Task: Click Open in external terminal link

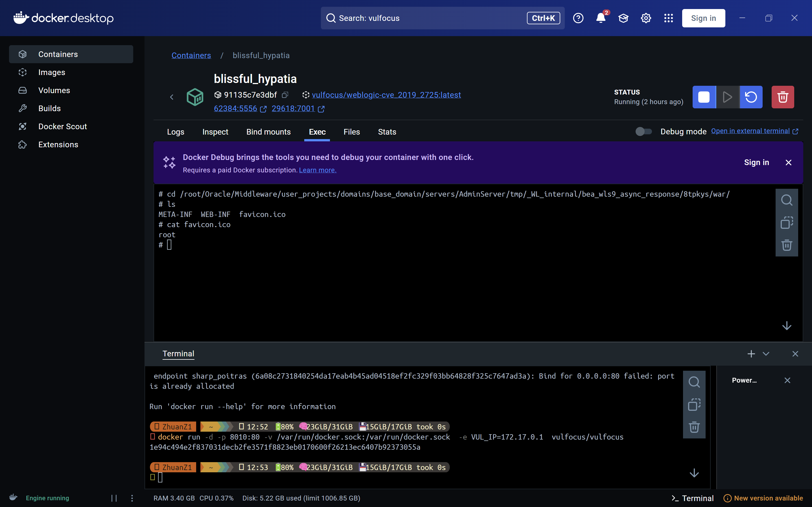Action: click(755, 131)
